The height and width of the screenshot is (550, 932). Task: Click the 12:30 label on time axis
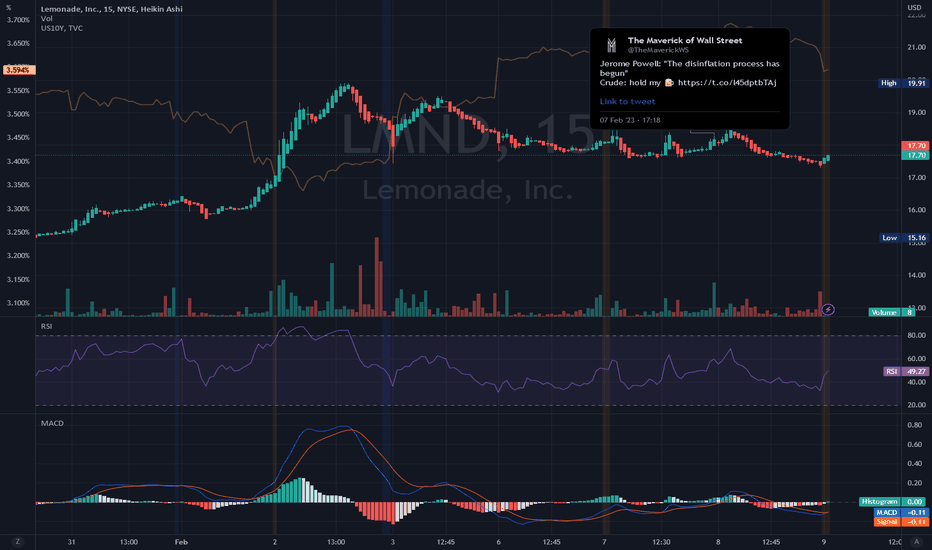pyautogui.click(x=661, y=542)
